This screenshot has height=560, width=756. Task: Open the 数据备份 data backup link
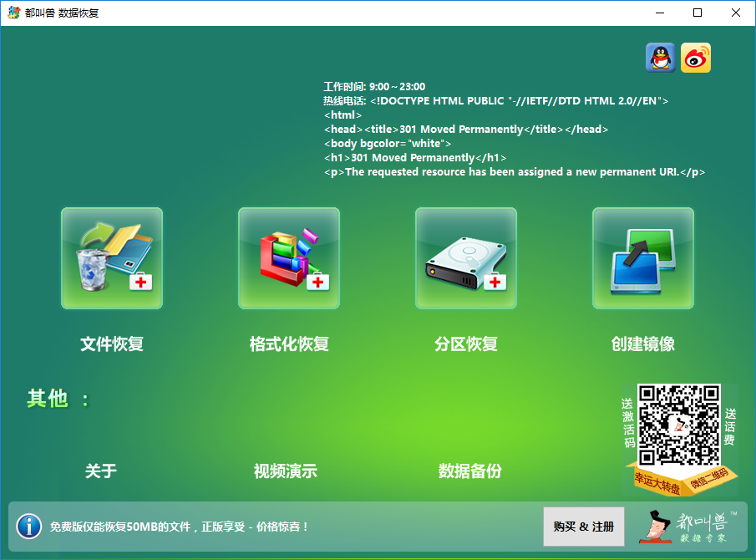470,471
